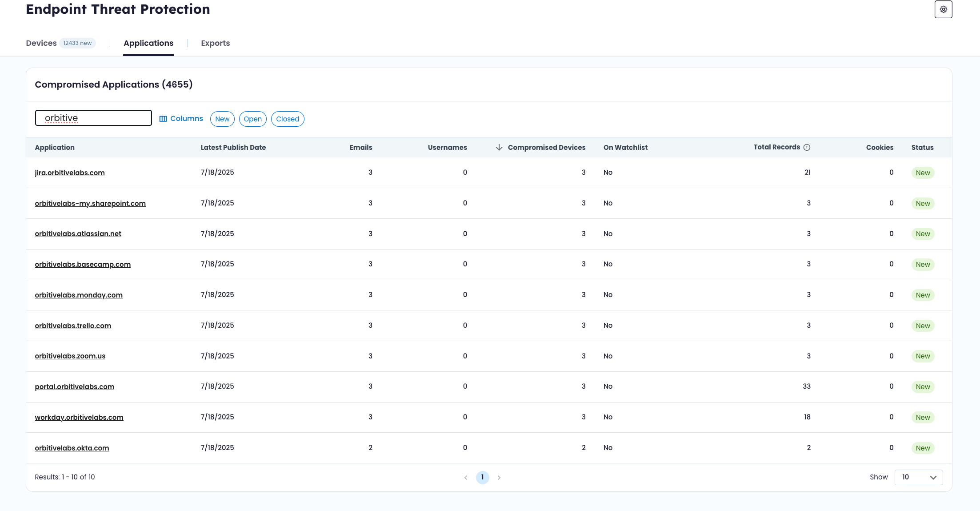Open jira.orbitivelabs.com application link
The width and height of the screenshot is (980, 511).
point(70,173)
